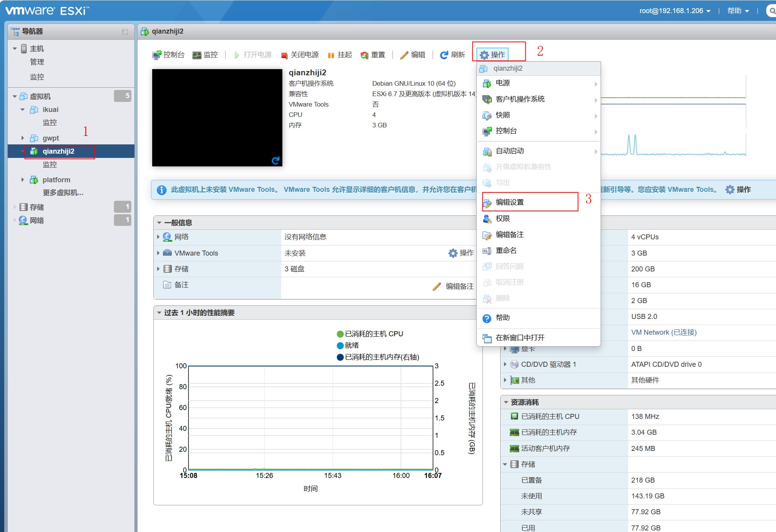Expand the 其他 hardware row
Viewport: 776px width, 532px height.
pyautogui.click(x=505, y=380)
